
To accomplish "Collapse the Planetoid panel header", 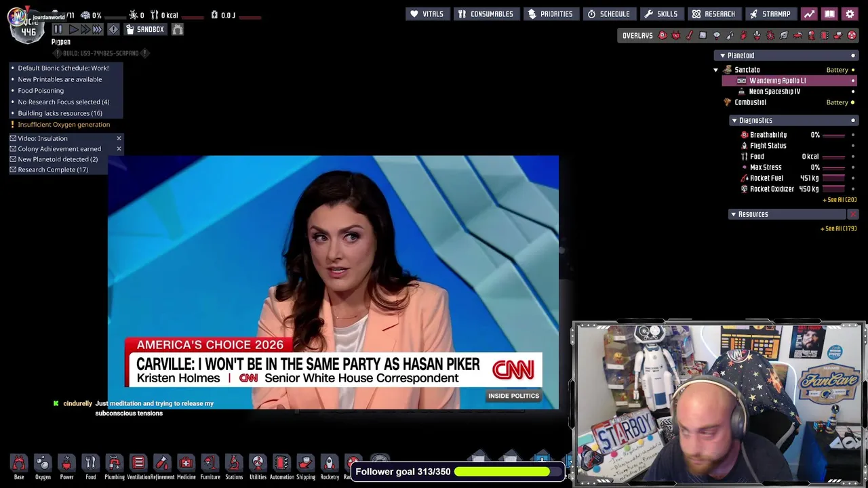I will (x=786, y=56).
